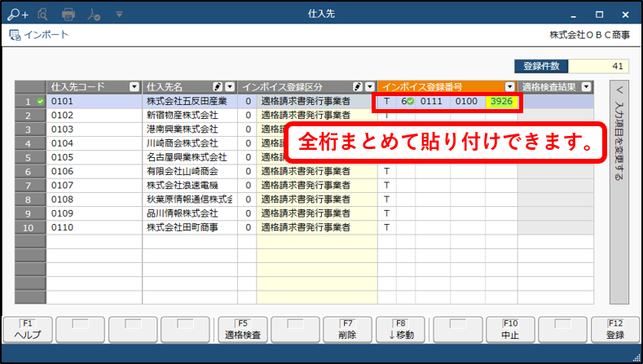The height and width of the screenshot is (364, 643).
Task: Click the T prefix cell in row 0109
Action: point(387,213)
